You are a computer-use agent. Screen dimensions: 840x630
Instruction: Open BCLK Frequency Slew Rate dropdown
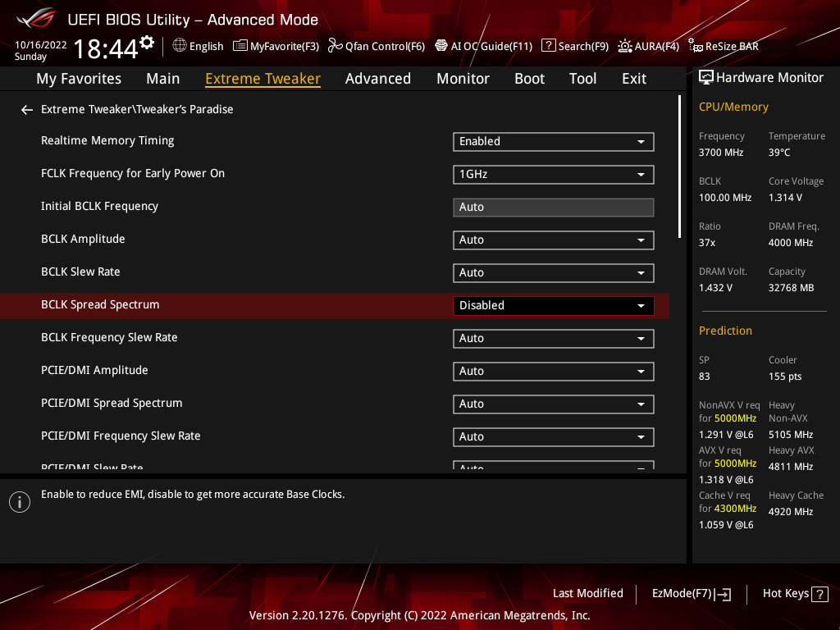coord(554,339)
